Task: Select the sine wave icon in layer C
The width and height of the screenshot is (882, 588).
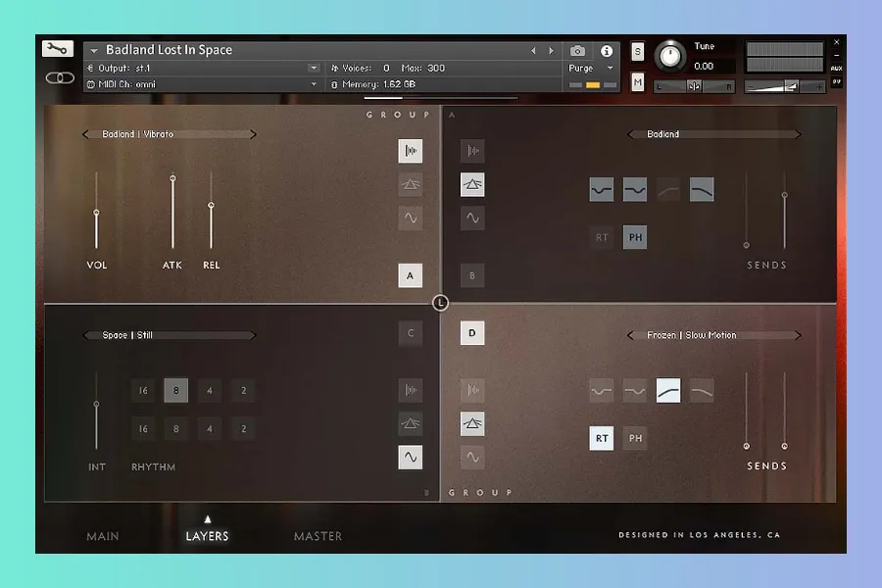Action: pyautogui.click(x=411, y=457)
